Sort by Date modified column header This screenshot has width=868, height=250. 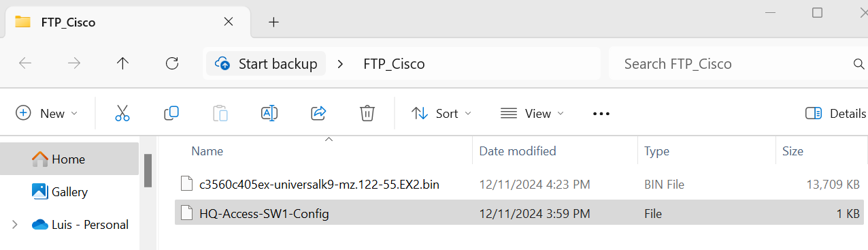pyautogui.click(x=518, y=151)
